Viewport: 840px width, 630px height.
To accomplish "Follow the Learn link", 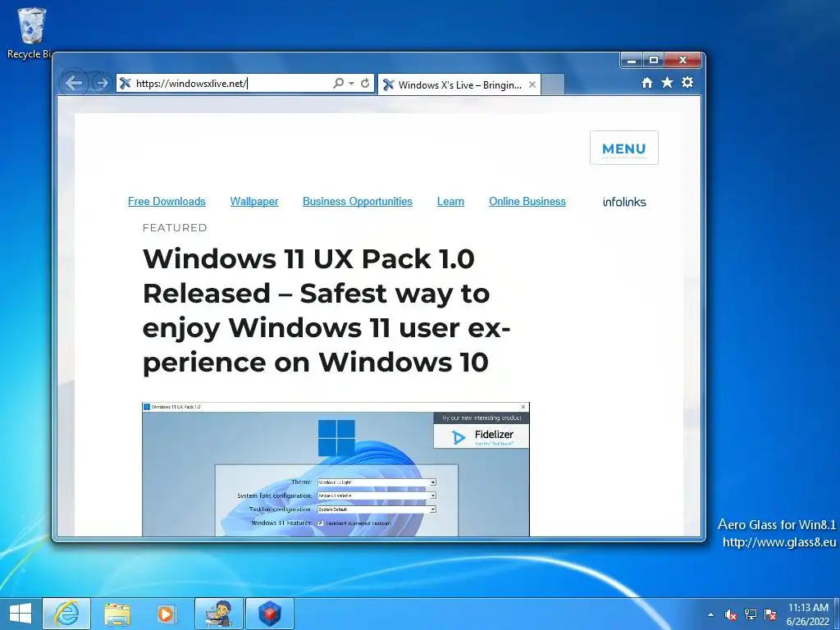I will pyautogui.click(x=450, y=202).
